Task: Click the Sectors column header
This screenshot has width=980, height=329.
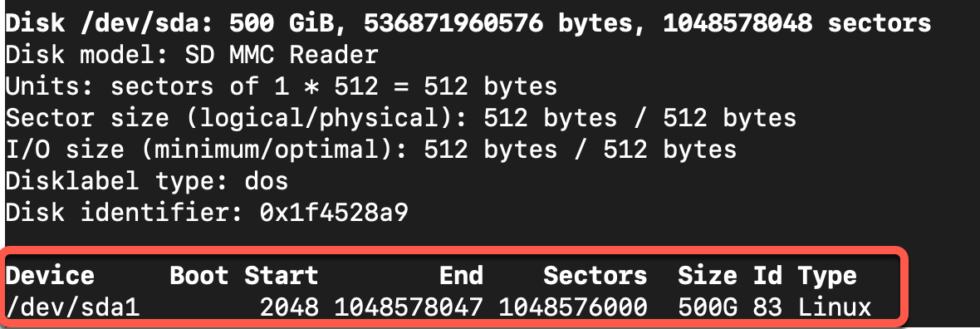Action: click(595, 276)
